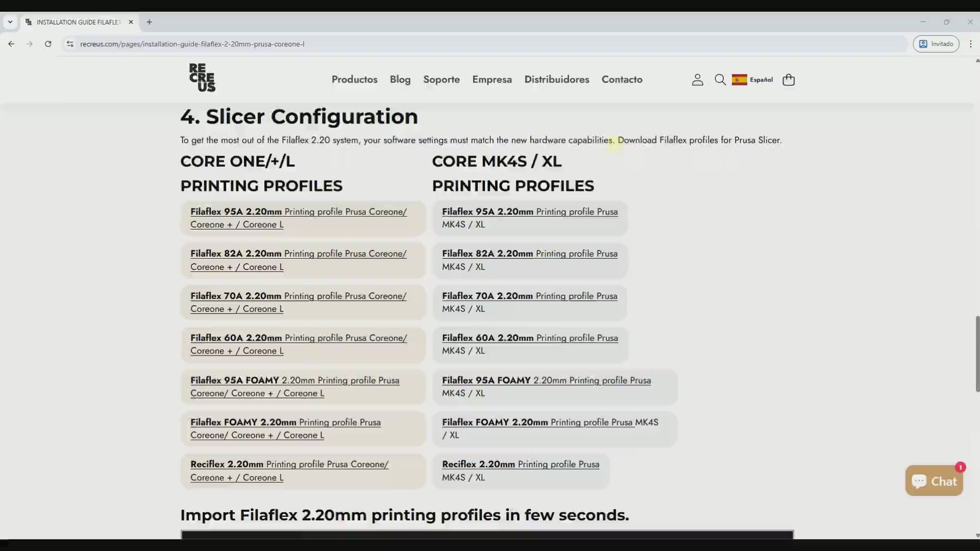Reload the page with the refresh icon
Viewport: 980px width, 551px height.
[48, 44]
